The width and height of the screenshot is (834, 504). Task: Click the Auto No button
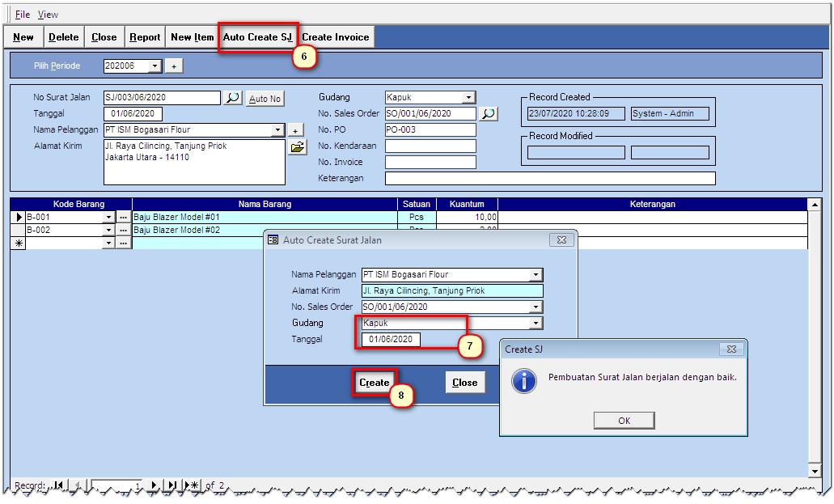[265, 99]
